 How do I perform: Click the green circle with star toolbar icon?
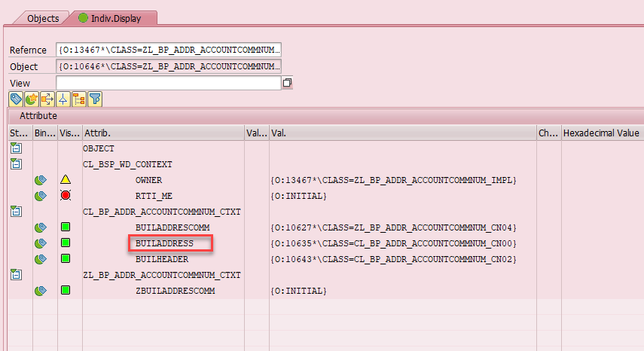(32, 99)
